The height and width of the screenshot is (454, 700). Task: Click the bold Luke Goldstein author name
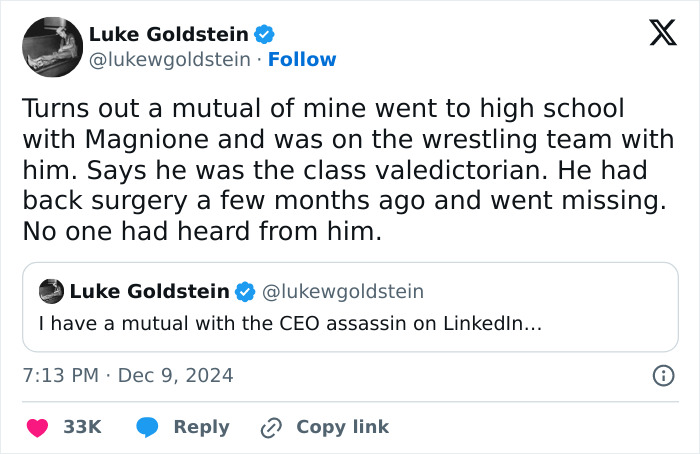[168, 34]
